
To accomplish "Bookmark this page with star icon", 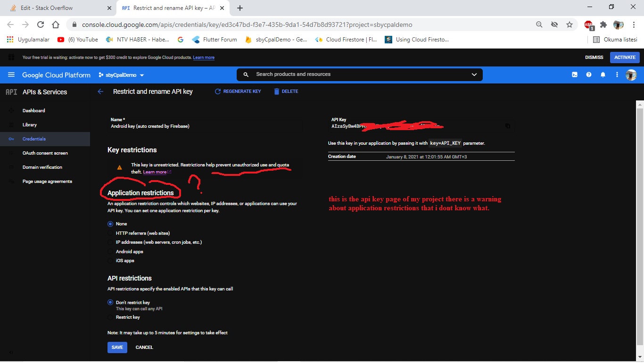I will point(570,25).
